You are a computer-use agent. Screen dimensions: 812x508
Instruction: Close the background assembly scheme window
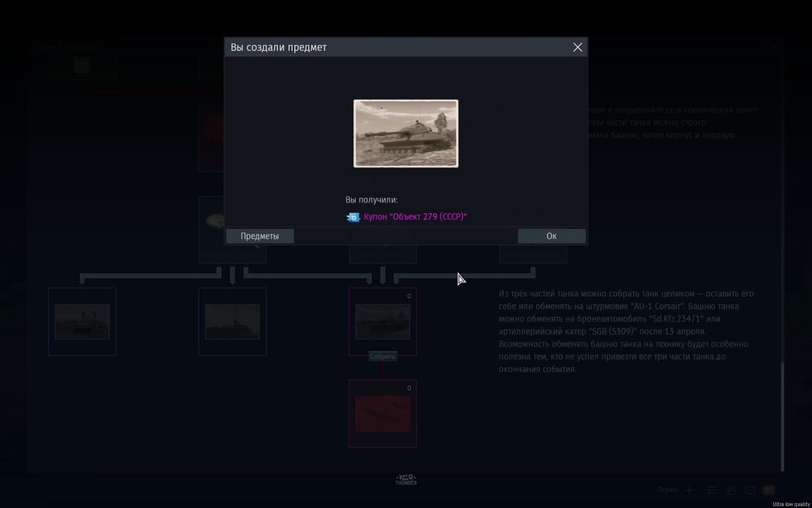pos(775,46)
